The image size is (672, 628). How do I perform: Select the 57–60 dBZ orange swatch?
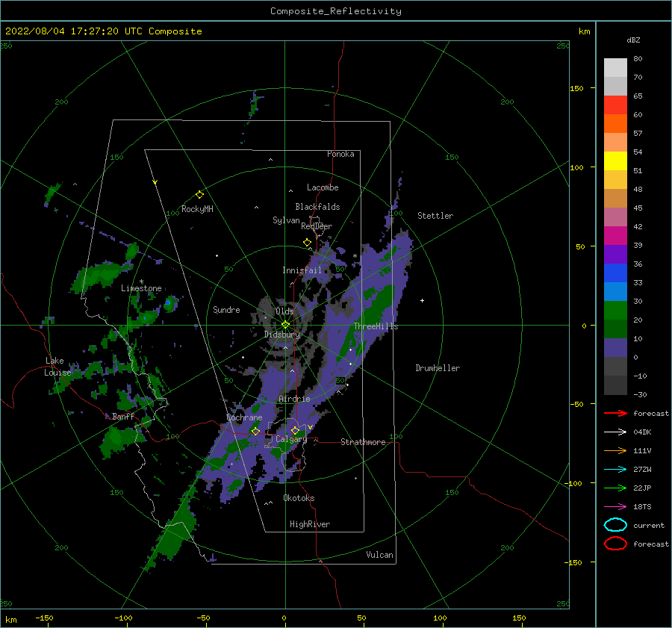(x=615, y=124)
